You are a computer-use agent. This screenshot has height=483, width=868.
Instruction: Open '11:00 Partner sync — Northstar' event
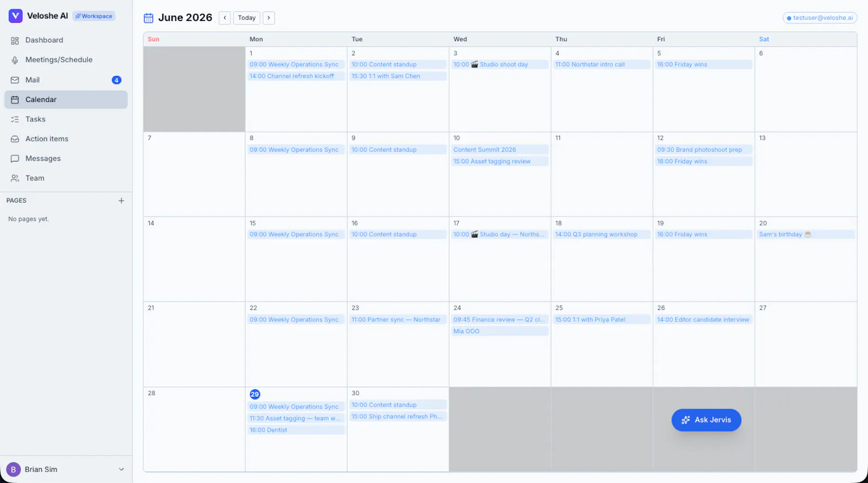click(398, 320)
